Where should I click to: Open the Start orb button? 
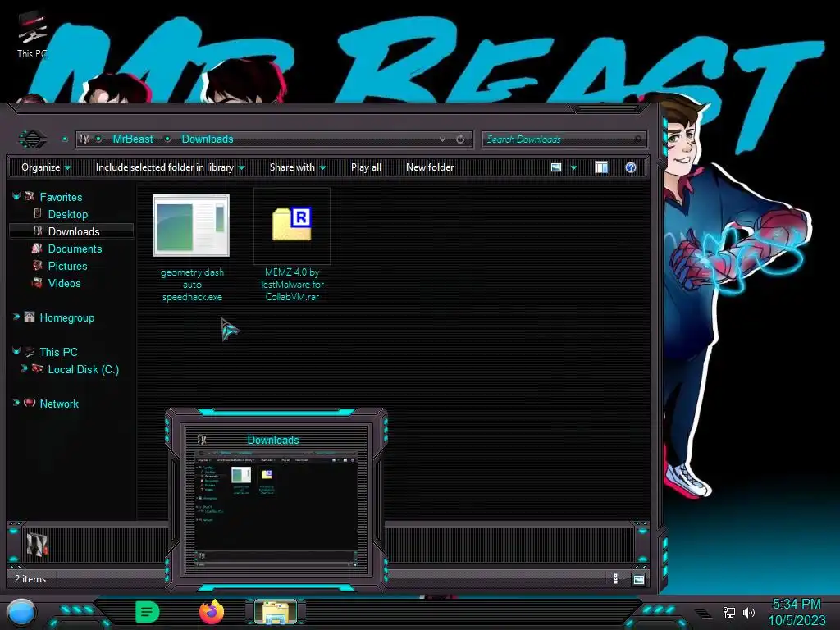point(21,613)
